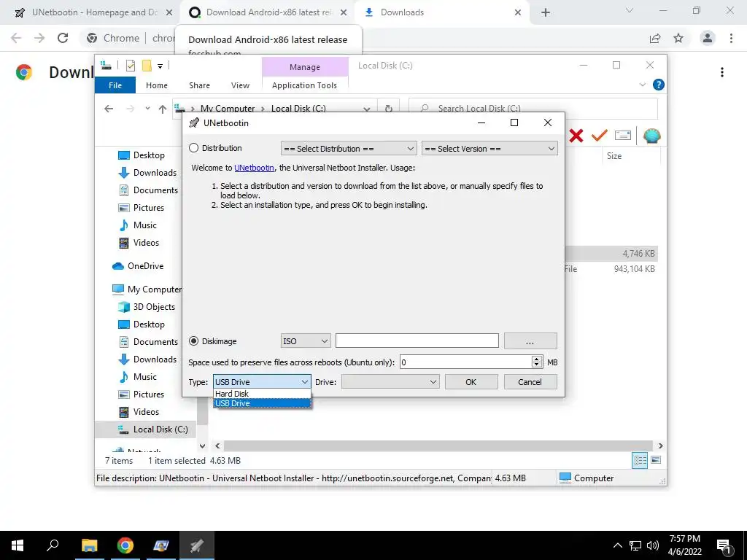
Task: Click the persistence space value field
Action: click(465, 362)
